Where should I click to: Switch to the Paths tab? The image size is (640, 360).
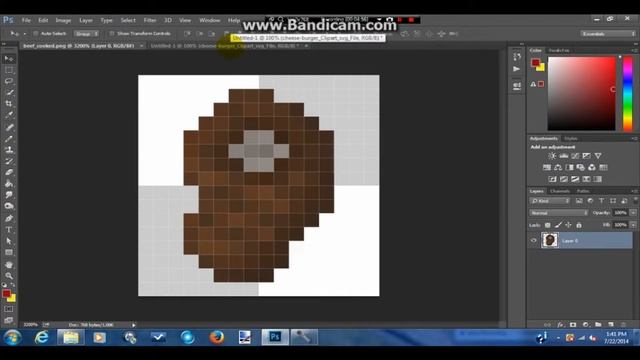[x=583, y=191]
